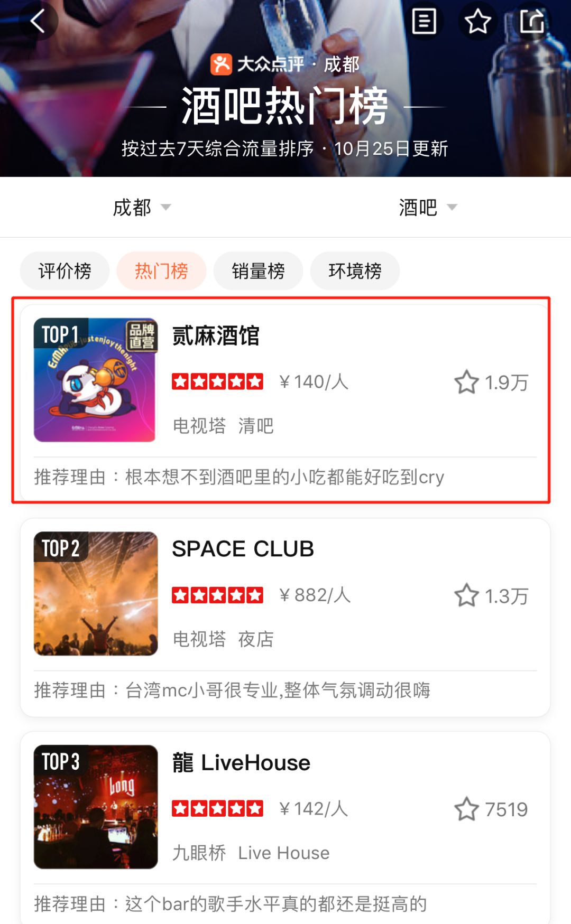This screenshot has height=924, width=571.
Task: Open the list document icon
Action: click(424, 21)
